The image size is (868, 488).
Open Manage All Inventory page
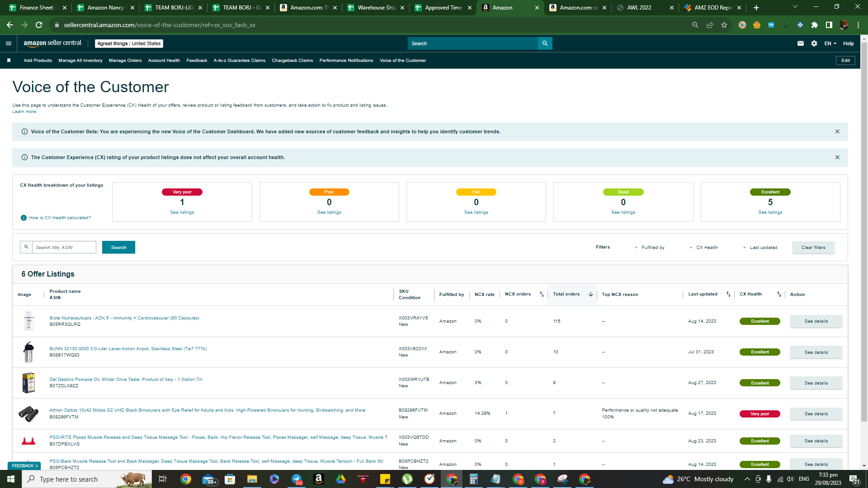[x=80, y=61]
